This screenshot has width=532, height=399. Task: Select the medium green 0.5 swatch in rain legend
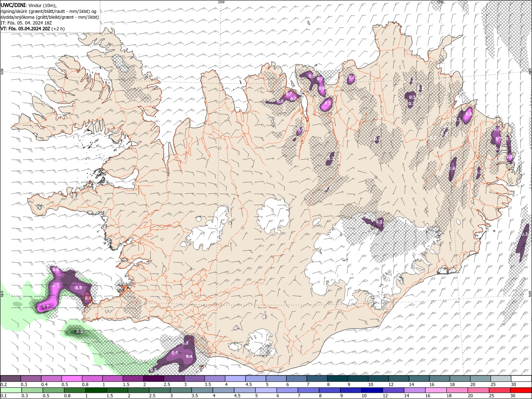(x=54, y=390)
